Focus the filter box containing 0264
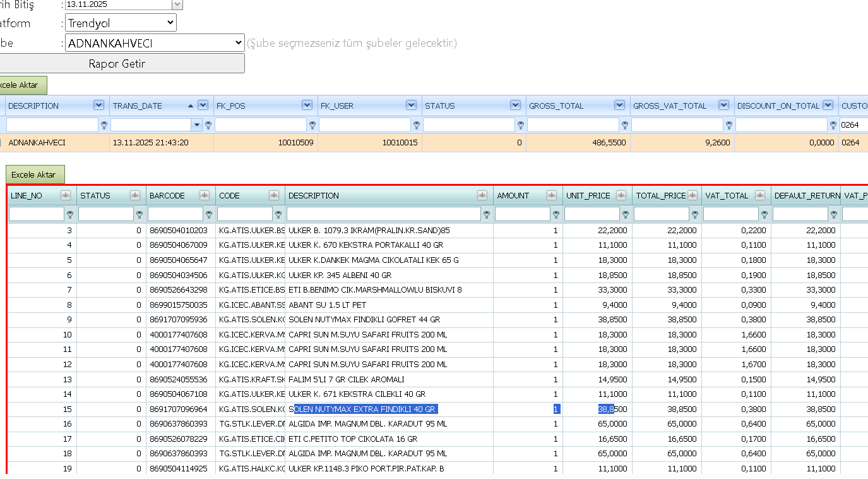 [x=853, y=125]
